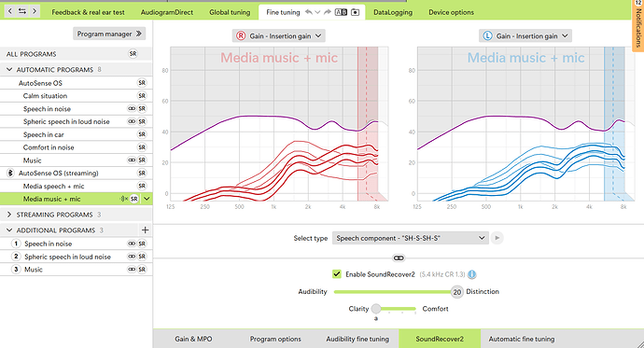Toggle the Enable SoundRecover2 checkbox
644x348 pixels.
click(337, 274)
